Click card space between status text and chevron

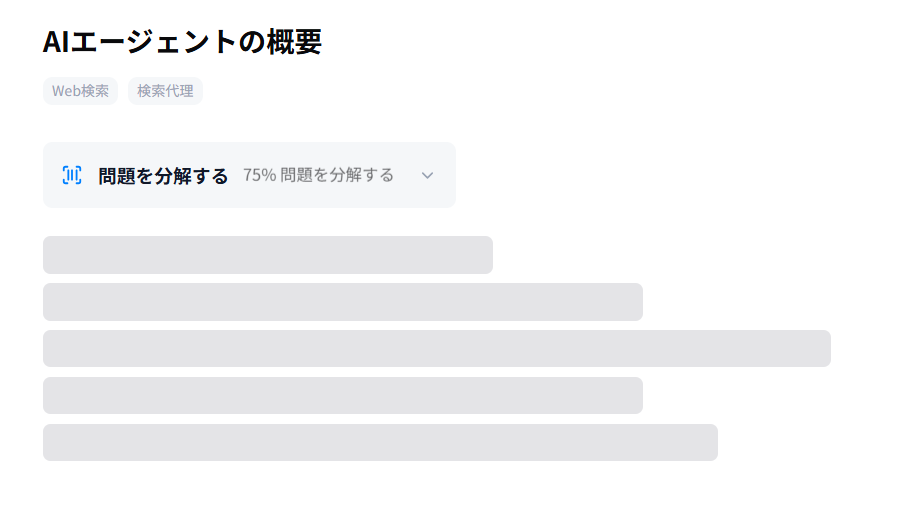tap(406, 175)
